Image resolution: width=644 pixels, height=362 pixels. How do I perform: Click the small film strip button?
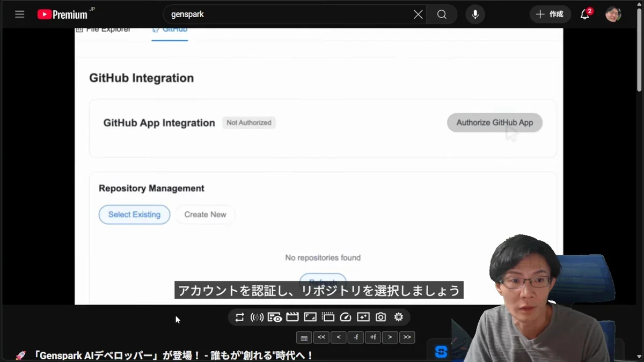(x=304, y=338)
